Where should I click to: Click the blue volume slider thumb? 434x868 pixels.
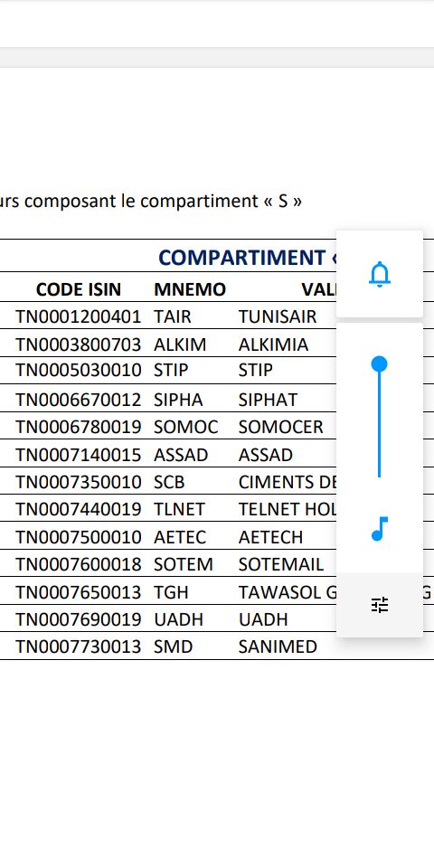(x=379, y=364)
